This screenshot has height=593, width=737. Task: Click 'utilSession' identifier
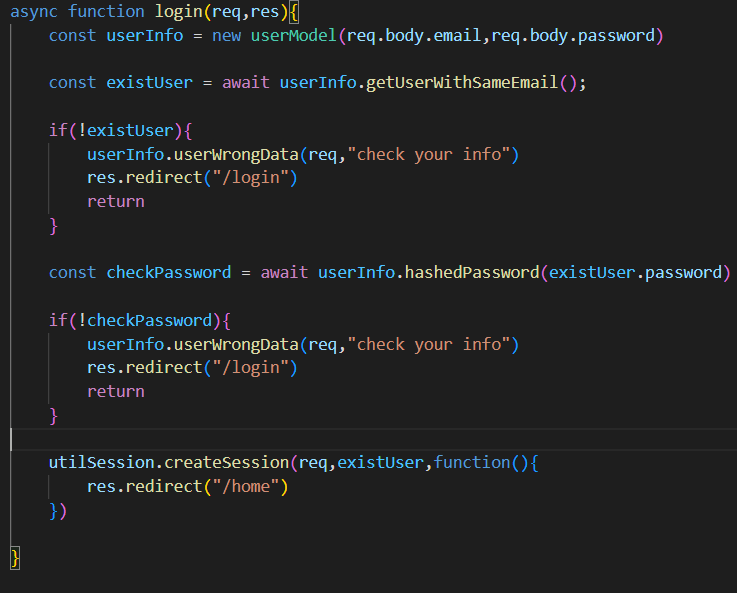(x=102, y=463)
